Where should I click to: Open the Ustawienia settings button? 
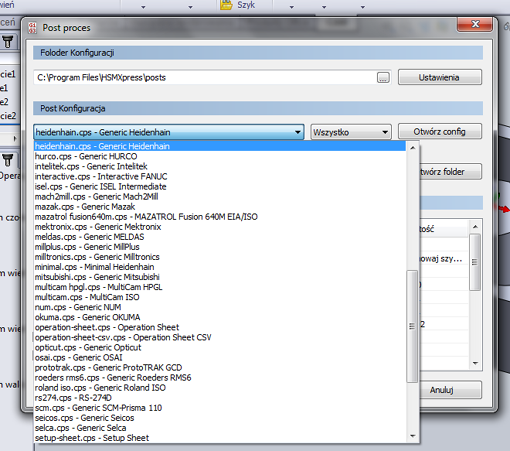click(440, 77)
